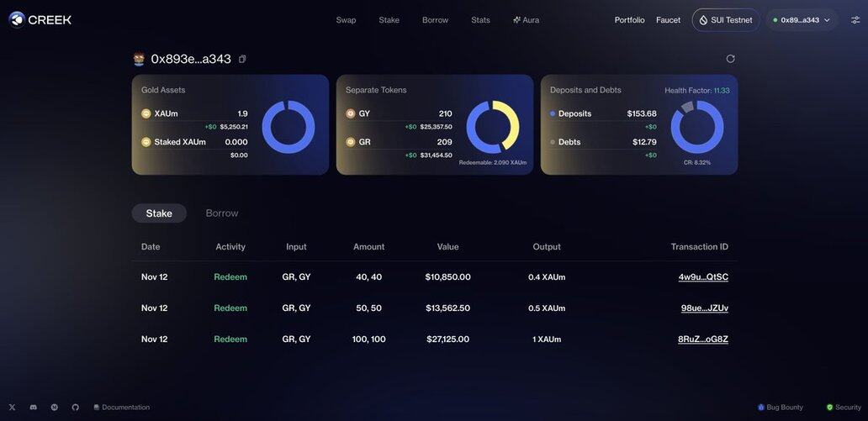Go to the Swap page
This screenshot has height=421, width=868.
click(346, 20)
